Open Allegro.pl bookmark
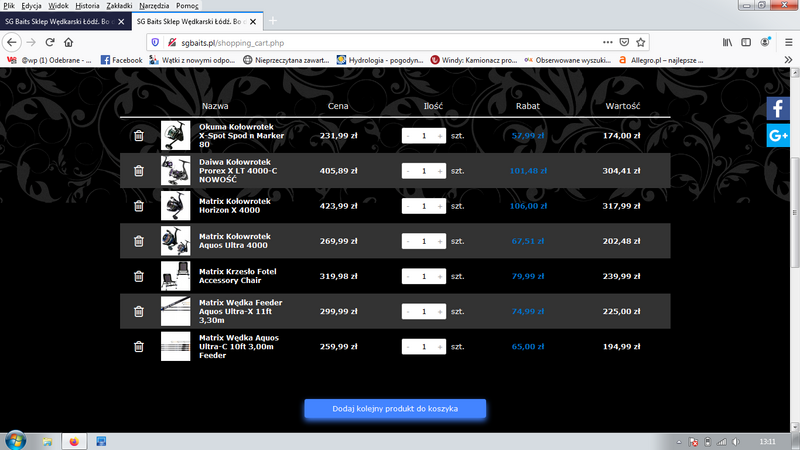Image resolution: width=800 pixels, height=450 pixels. pyautogui.click(x=661, y=60)
